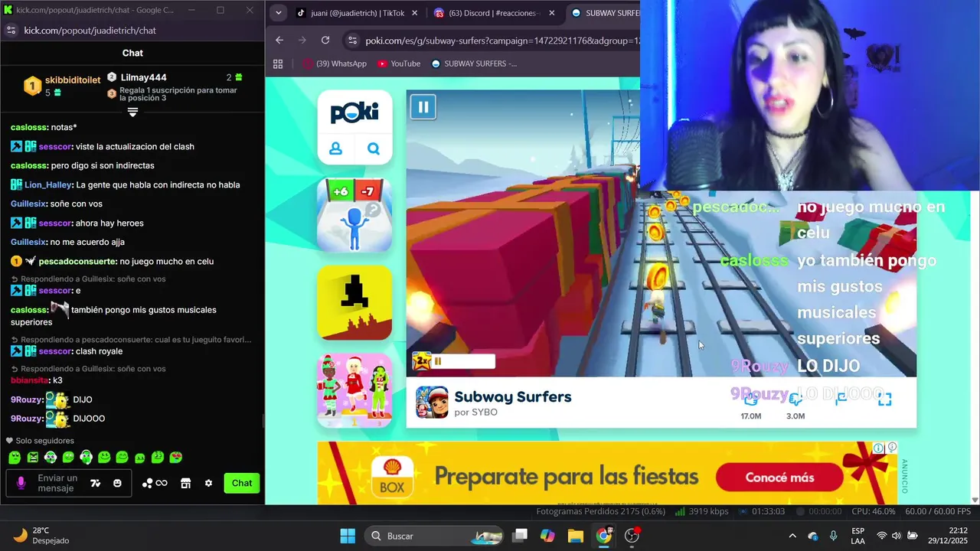Insert the first green quick emote
The width and height of the screenshot is (980, 551).
coord(14,458)
